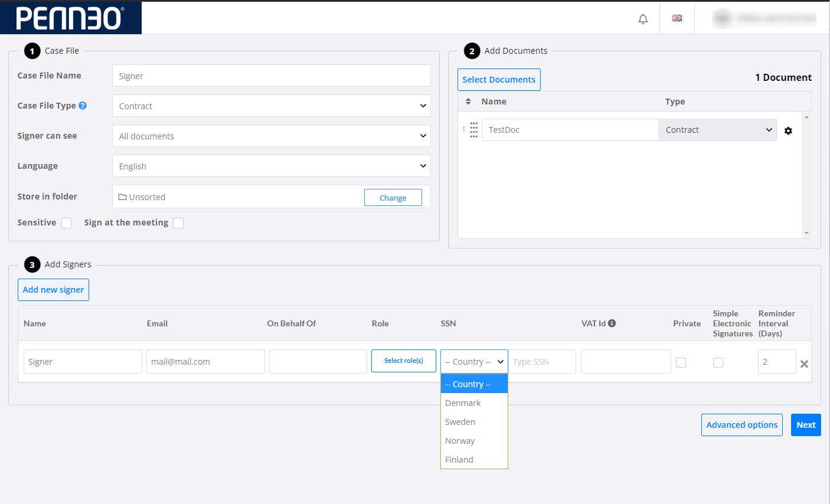Remove the signer row with X
Image resolution: width=830 pixels, height=504 pixels.
804,364
